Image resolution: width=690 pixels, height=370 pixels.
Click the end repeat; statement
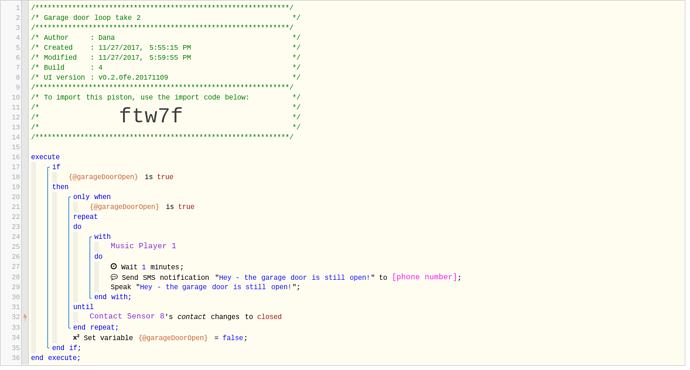pyautogui.click(x=95, y=327)
